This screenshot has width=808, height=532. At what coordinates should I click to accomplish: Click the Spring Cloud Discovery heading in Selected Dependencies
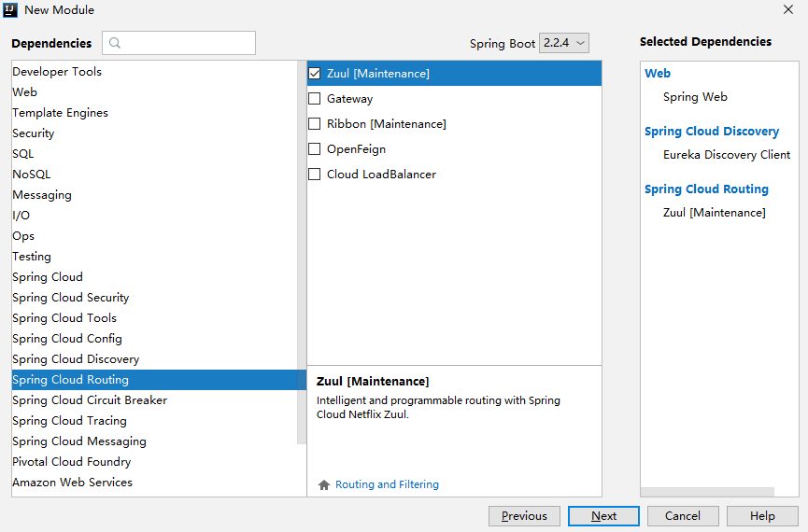[x=712, y=132]
